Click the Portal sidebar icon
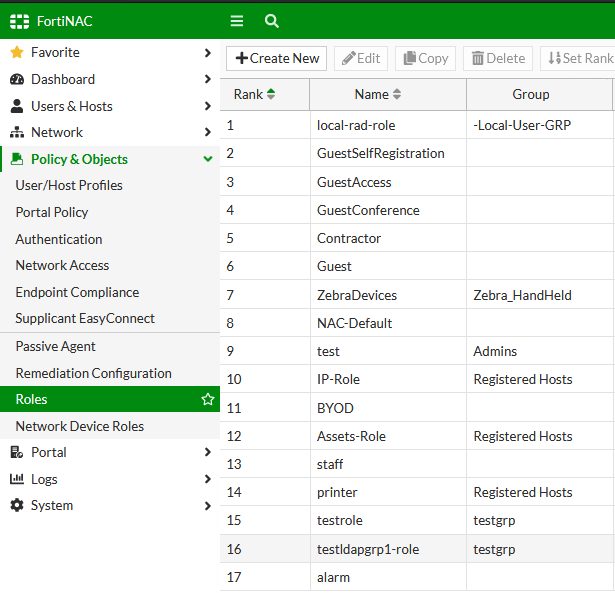Image resolution: width=615 pixels, height=593 pixels. 17,452
